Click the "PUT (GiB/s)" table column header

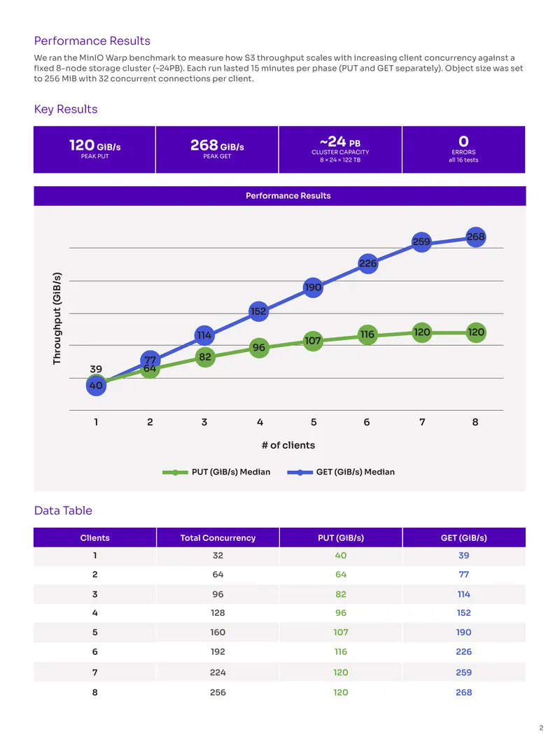(x=341, y=537)
